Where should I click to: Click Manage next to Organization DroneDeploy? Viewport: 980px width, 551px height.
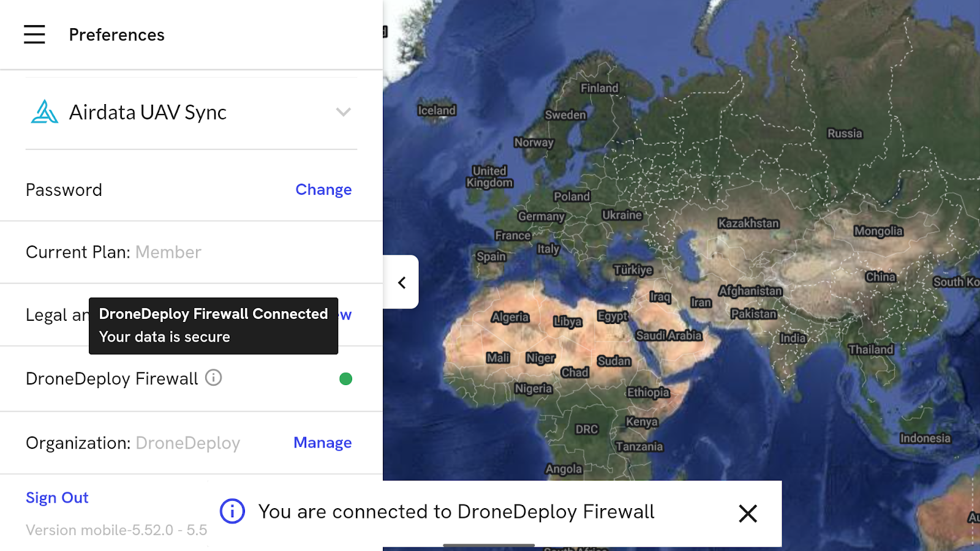[322, 443]
